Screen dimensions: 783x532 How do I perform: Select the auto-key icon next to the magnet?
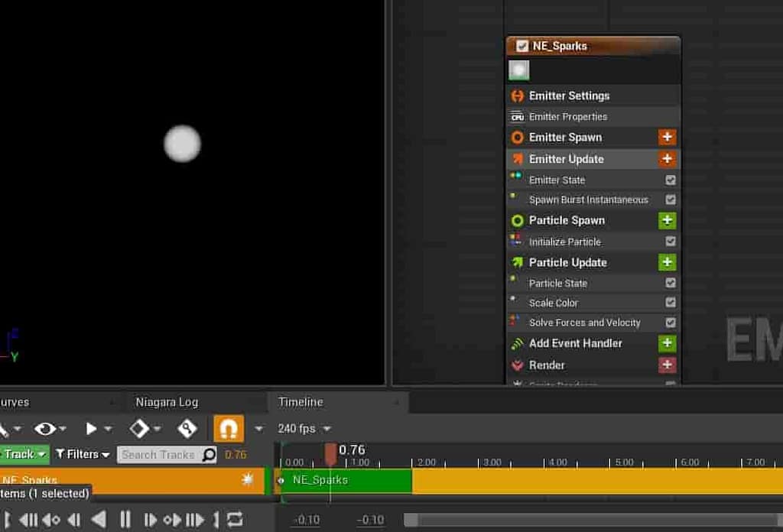pos(188,428)
